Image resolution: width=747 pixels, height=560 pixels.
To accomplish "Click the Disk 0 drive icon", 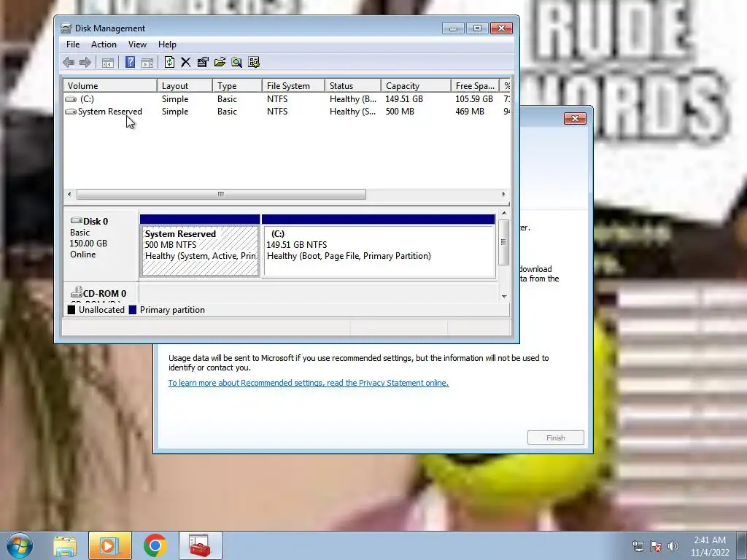I will click(76, 220).
